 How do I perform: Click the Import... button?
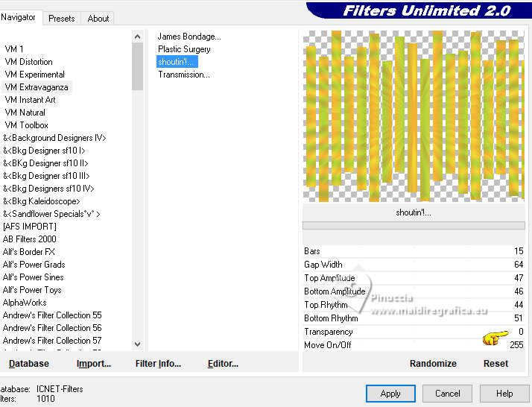[x=94, y=364]
